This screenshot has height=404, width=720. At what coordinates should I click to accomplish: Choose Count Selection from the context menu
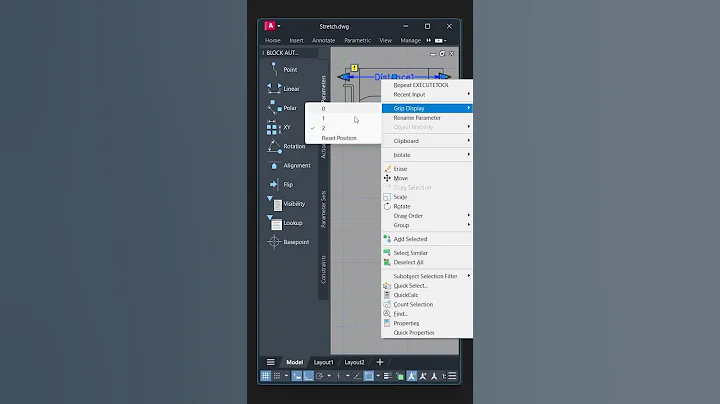[427, 304]
